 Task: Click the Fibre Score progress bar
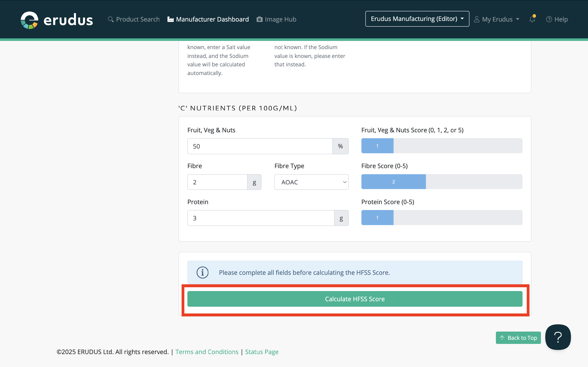[442, 182]
